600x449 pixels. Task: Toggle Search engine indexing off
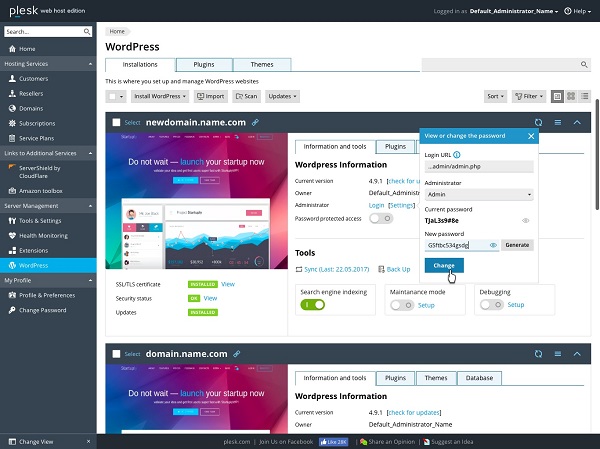tap(312, 304)
